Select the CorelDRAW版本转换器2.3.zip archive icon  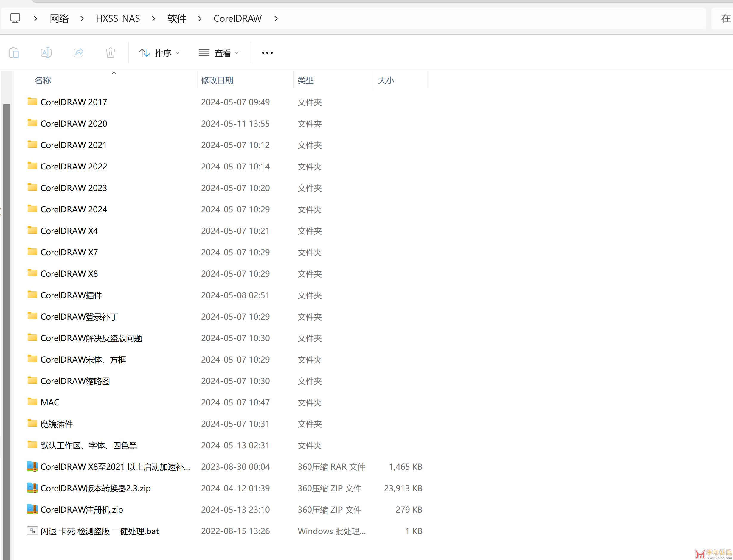click(32, 488)
